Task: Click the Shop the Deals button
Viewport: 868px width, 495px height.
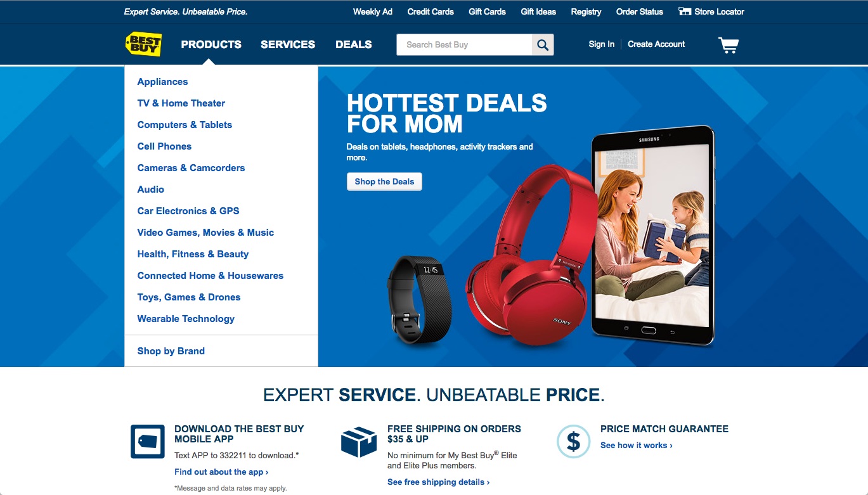Action: (384, 182)
